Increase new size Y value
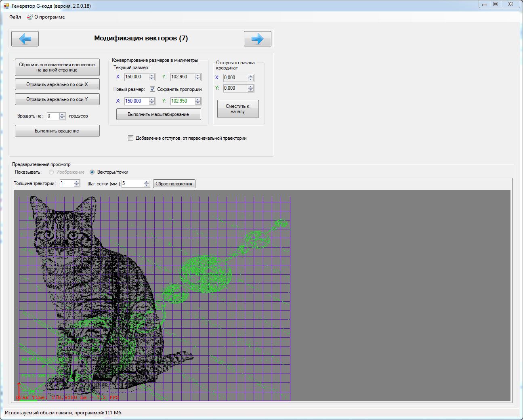The image size is (523, 420). 198,99
